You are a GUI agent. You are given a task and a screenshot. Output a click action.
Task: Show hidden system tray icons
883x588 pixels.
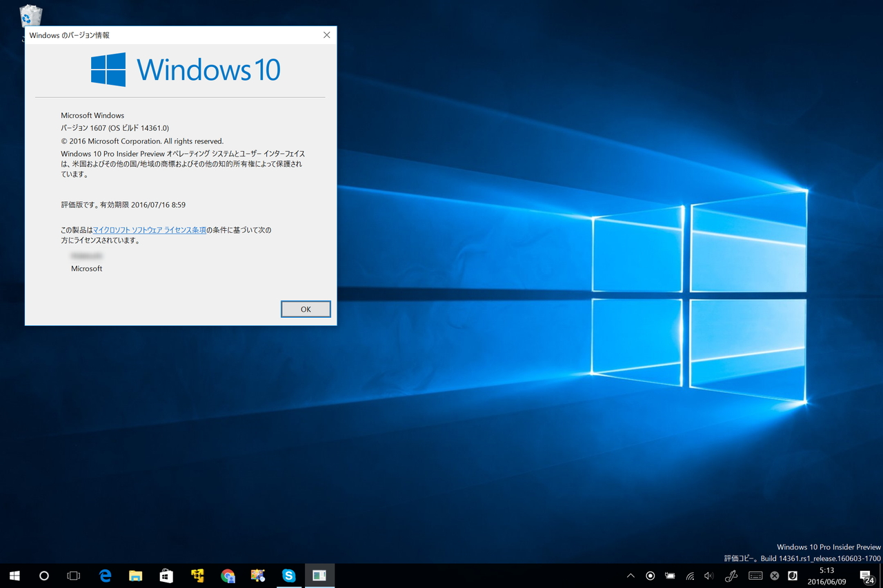pos(631,576)
